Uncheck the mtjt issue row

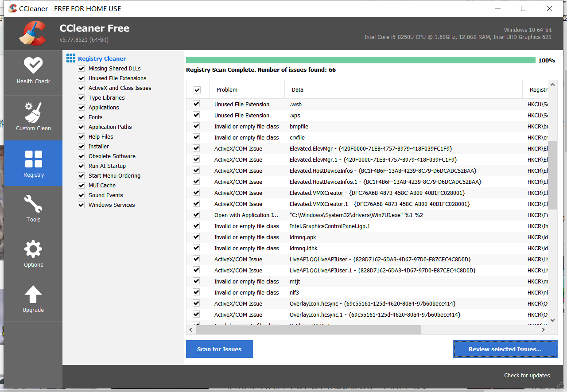pos(196,281)
